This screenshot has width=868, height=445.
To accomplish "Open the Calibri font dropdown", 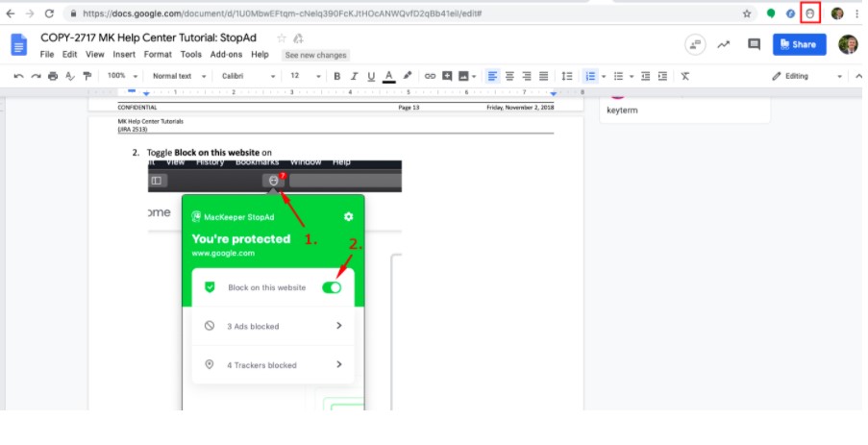I will [x=248, y=76].
